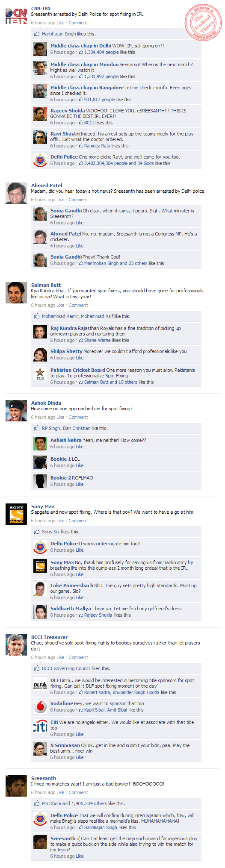
Task: Open MS Dhoni and 1,405,204 others likes
Action: click(74, 803)
